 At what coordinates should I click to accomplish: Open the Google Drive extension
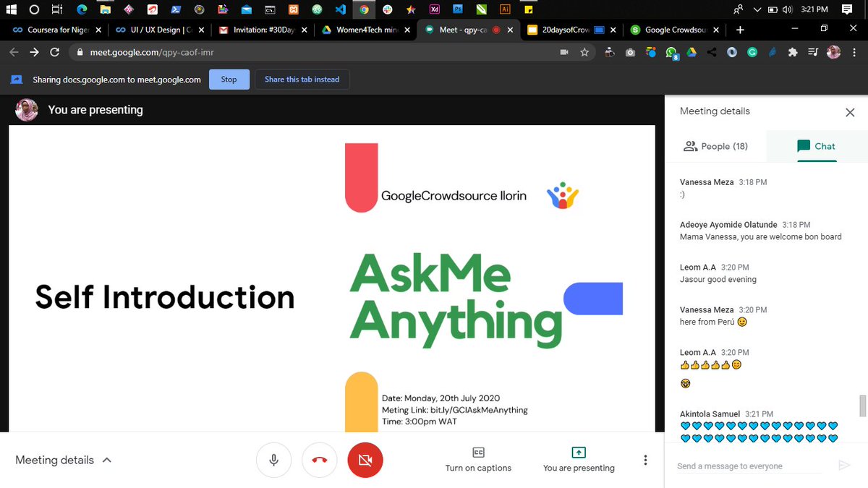692,53
